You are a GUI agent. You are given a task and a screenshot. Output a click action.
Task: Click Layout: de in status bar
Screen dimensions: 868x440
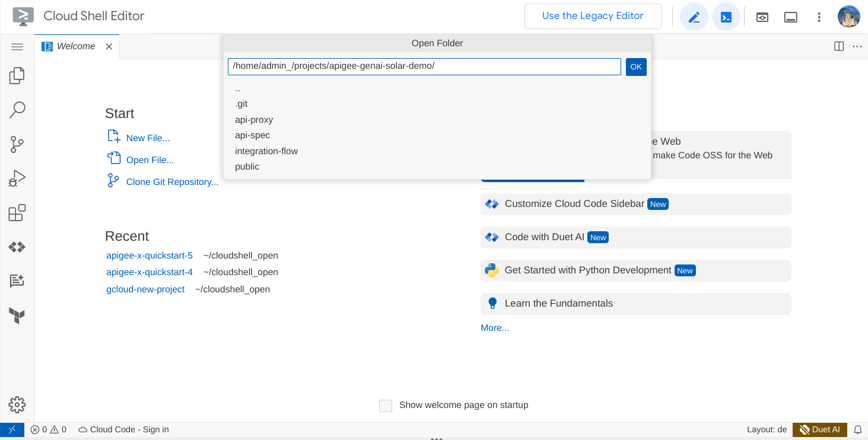[x=767, y=429]
